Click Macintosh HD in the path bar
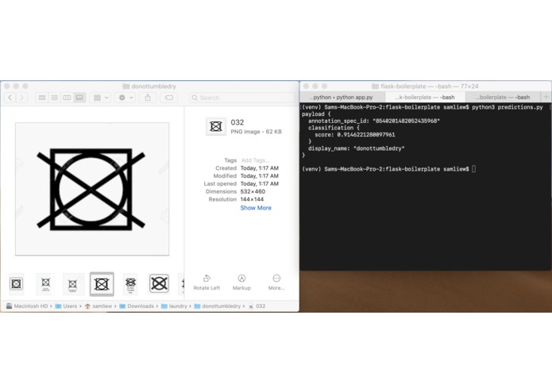The image size is (552, 392). pos(28,306)
